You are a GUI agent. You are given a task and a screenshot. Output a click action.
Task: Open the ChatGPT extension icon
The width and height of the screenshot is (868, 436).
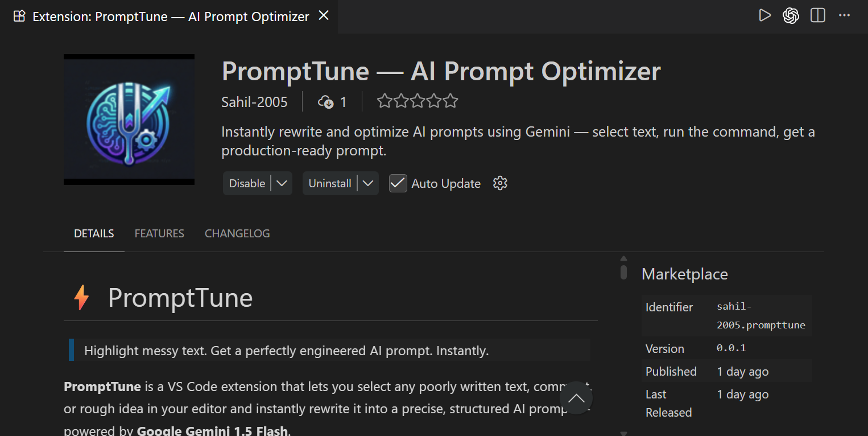coord(791,15)
